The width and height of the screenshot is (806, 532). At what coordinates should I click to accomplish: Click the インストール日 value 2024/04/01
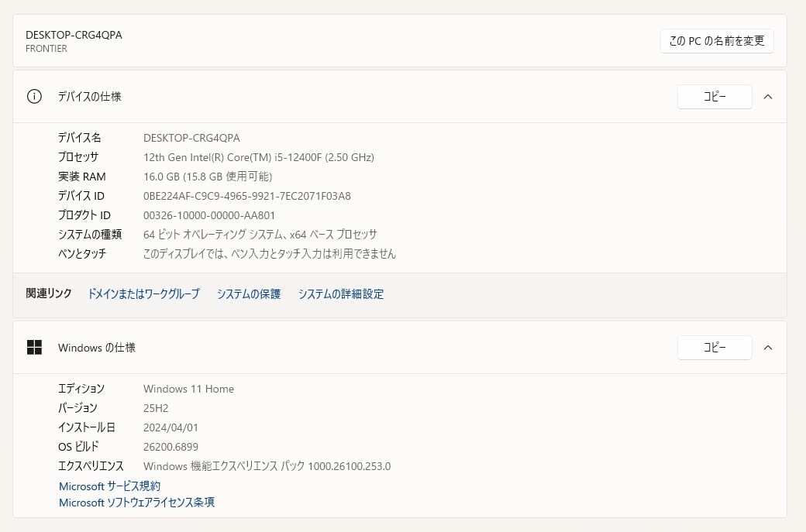[x=170, y=427]
